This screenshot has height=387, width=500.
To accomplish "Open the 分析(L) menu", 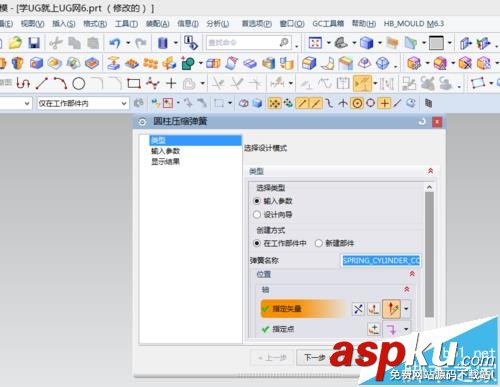I will (x=218, y=24).
